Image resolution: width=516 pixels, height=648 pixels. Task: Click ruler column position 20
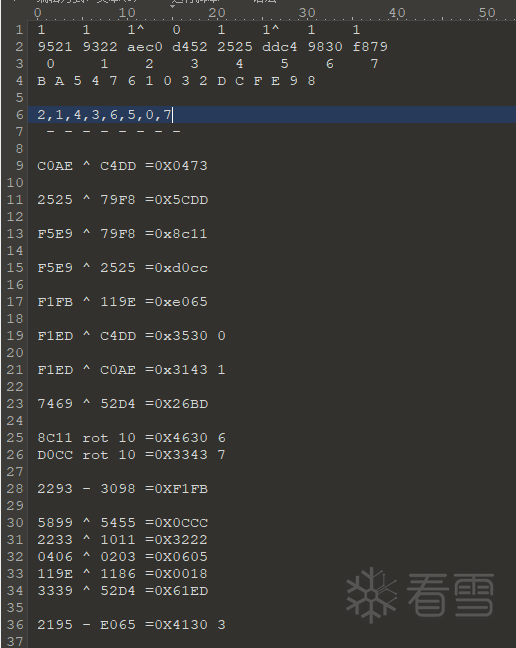pos(216,13)
